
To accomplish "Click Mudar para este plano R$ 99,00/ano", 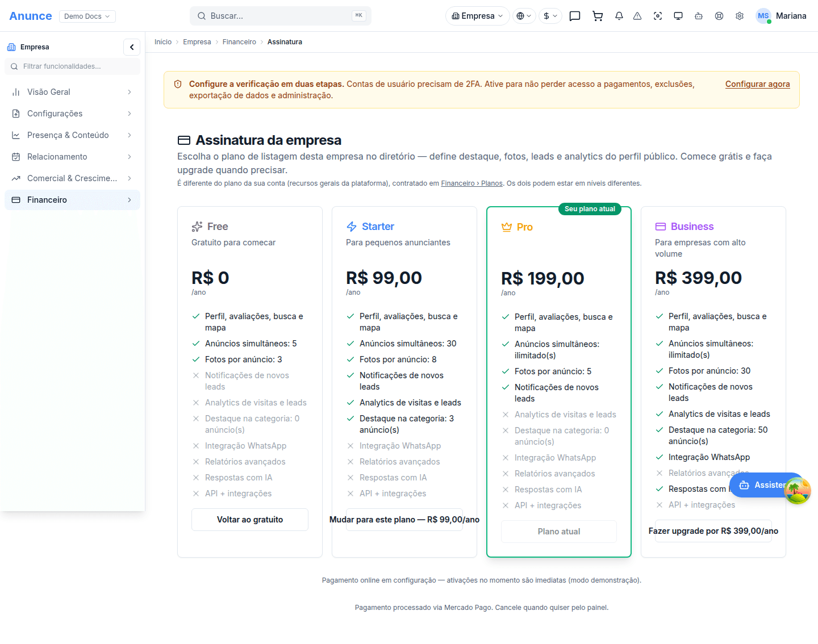I will click(x=404, y=520).
